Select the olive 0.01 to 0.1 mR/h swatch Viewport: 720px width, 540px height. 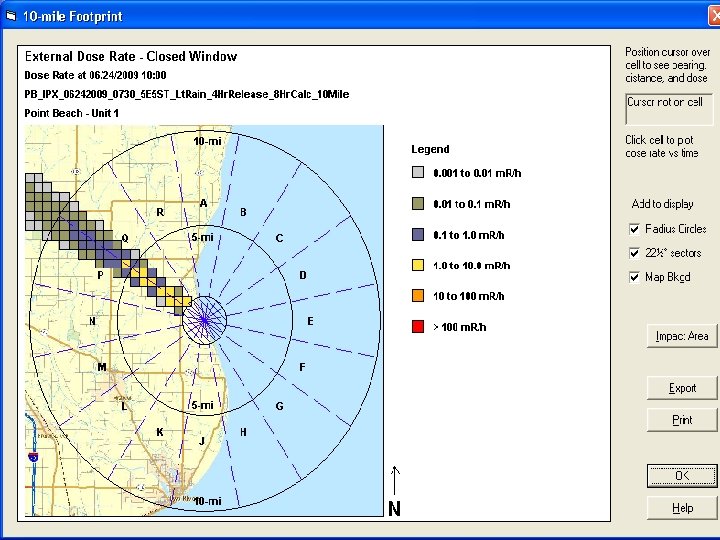pos(418,204)
